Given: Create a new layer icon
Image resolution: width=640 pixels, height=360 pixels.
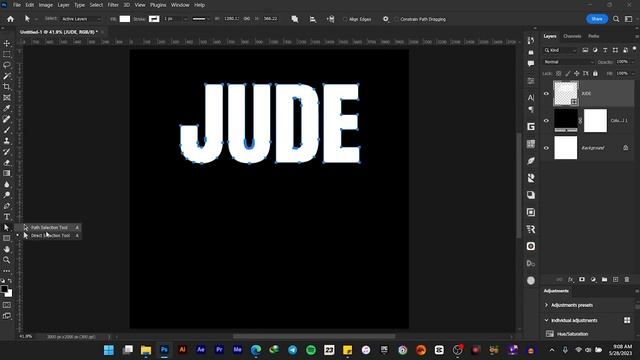Looking at the screenshot, I should click(x=616, y=280).
